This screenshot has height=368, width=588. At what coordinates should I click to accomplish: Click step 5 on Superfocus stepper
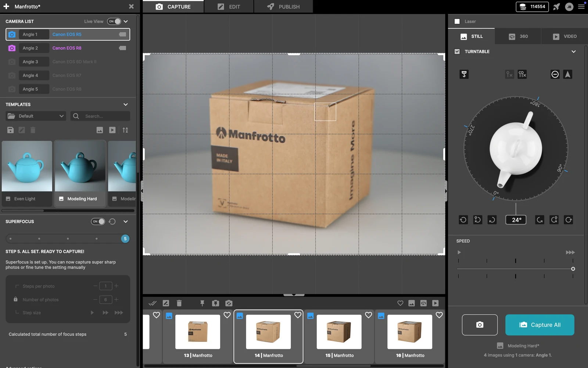click(125, 238)
